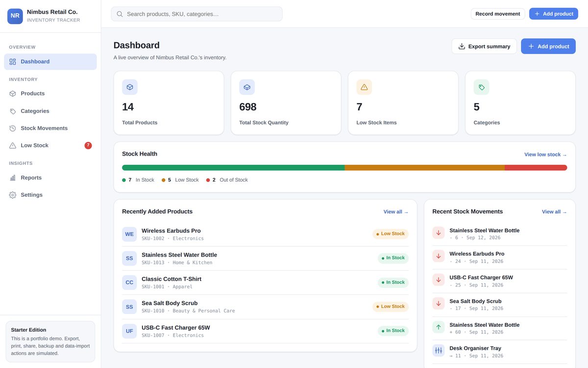Open Settings in the sidebar

pyautogui.click(x=50, y=195)
